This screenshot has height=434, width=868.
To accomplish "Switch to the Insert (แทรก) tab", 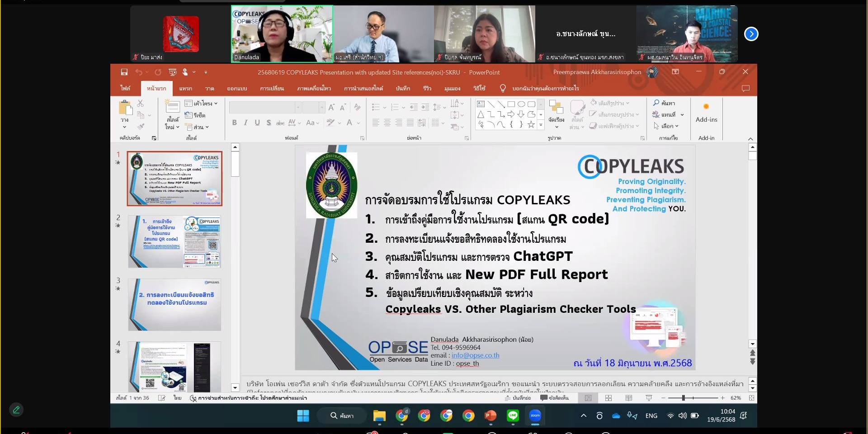I will coord(185,88).
